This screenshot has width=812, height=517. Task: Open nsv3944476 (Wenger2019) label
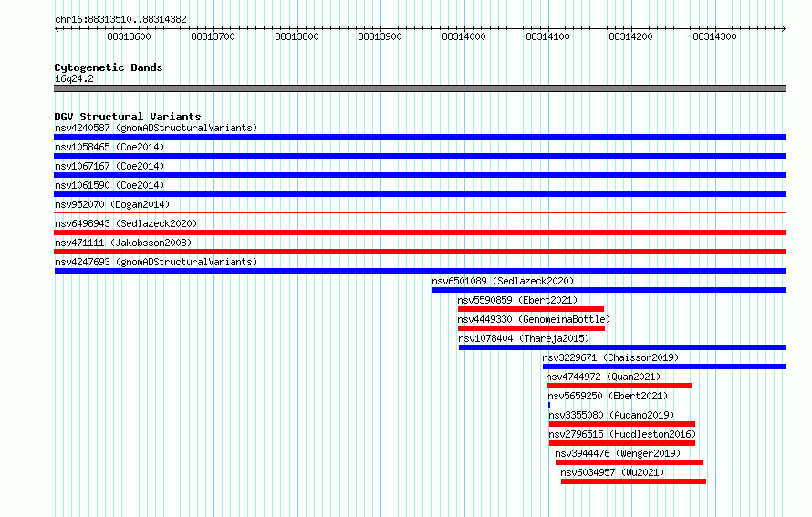618,453
